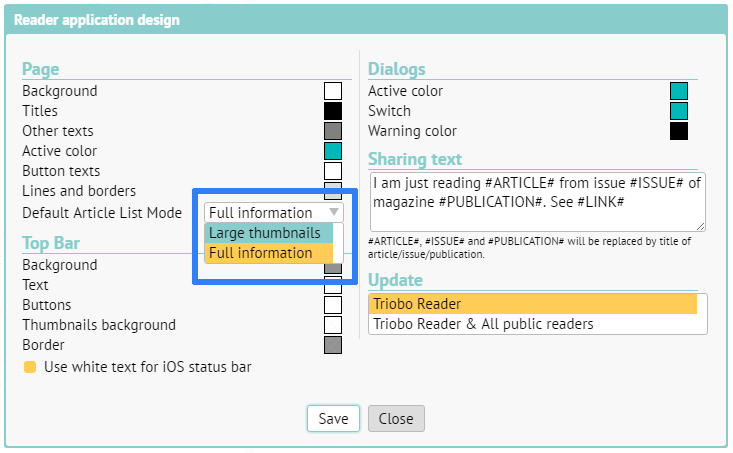Select Triobo Reader in Update list
This screenshot has height=453, width=733.
(532, 304)
